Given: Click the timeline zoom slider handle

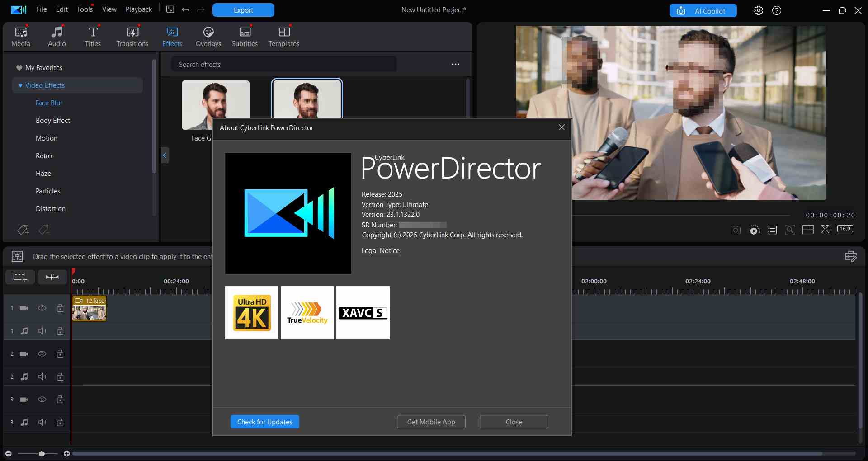Looking at the screenshot, I should tap(42, 453).
